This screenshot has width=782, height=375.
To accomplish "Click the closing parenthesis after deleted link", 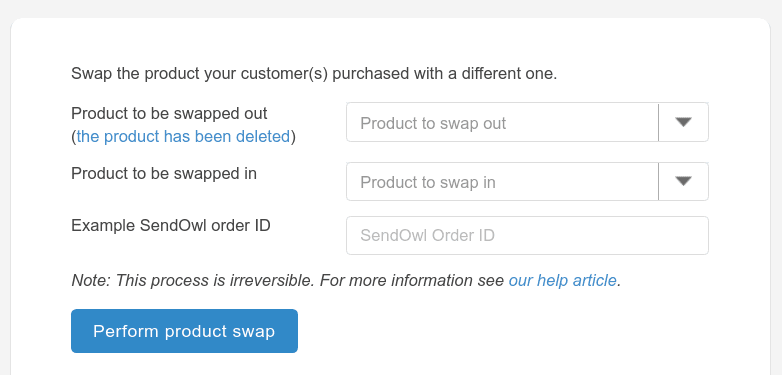I will 293,137.
